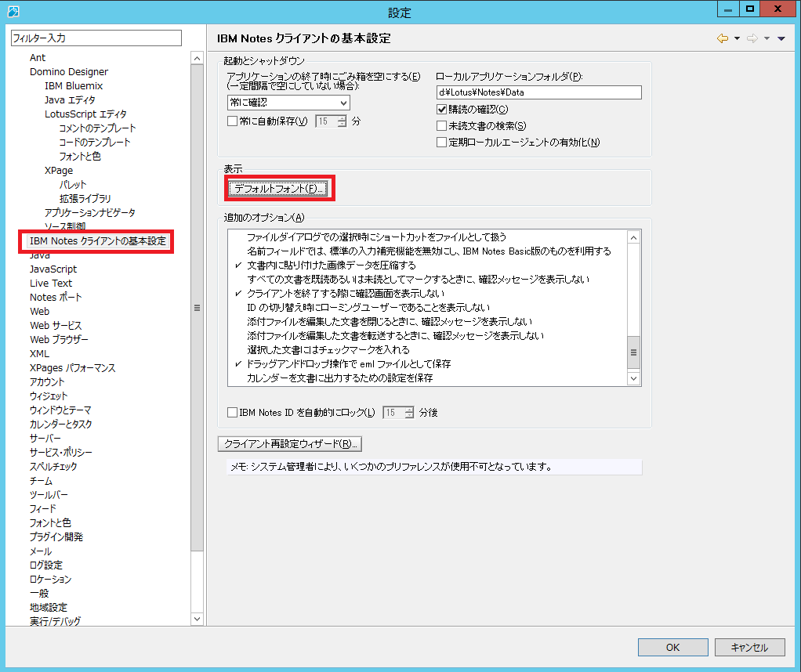Select IBM Notes クライアントの基本設定 tree item

(97, 241)
